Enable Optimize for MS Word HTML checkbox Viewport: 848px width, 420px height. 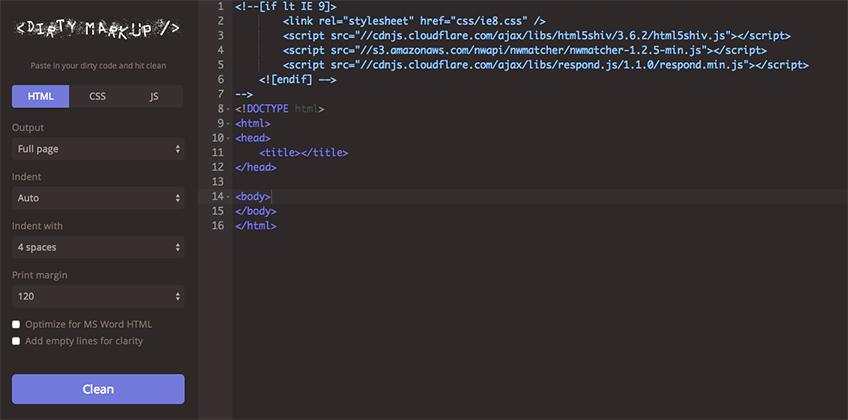click(x=16, y=324)
